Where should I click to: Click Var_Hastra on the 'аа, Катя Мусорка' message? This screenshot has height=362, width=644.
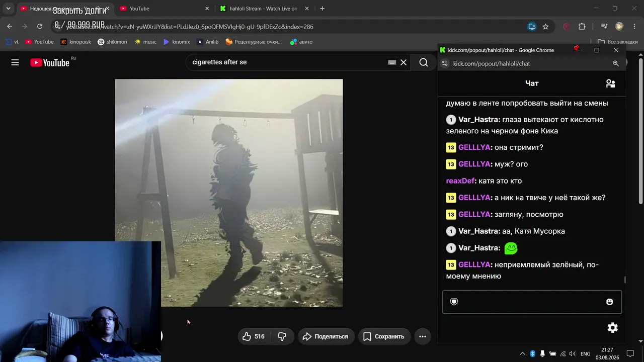pyautogui.click(x=478, y=231)
